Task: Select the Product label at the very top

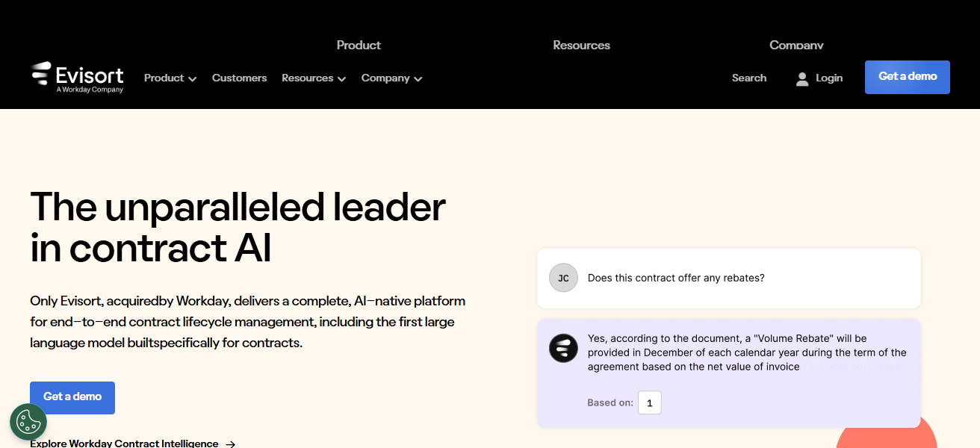Action: click(x=359, y=45)
